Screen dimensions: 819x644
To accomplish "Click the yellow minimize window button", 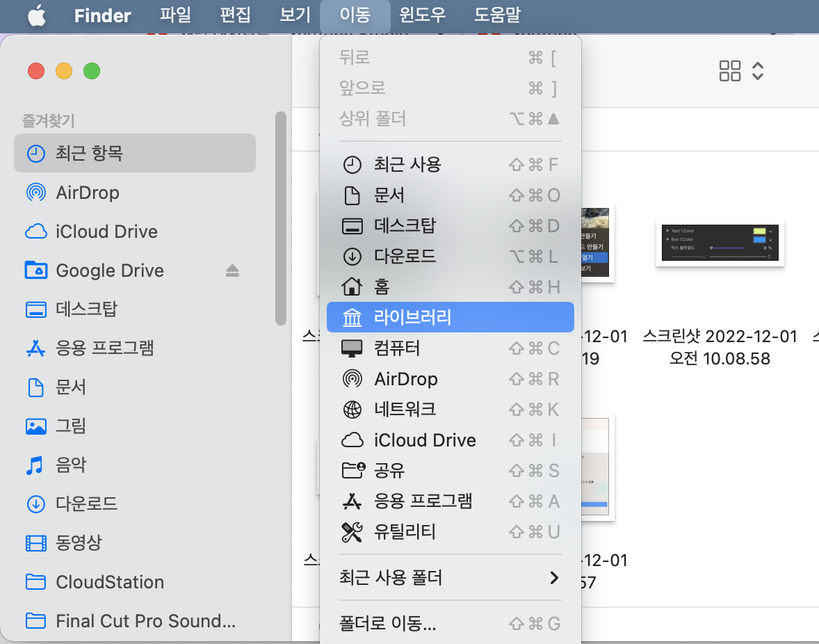I will (x=64, y=71).
